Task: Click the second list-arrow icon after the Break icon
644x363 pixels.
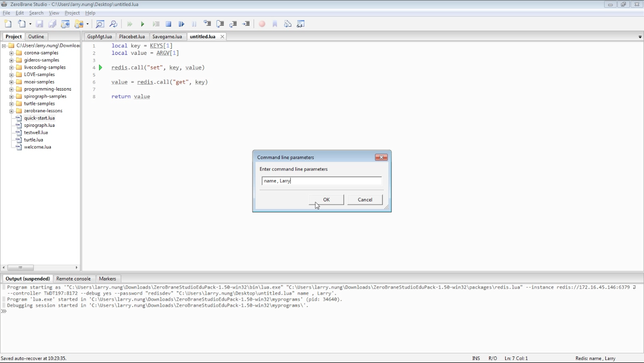Action: tap(220, 24)
